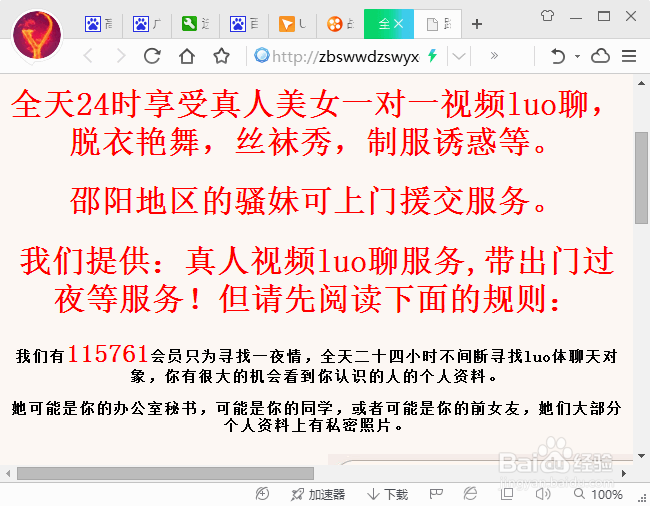Click the address bar URL field

pos(346,56)
